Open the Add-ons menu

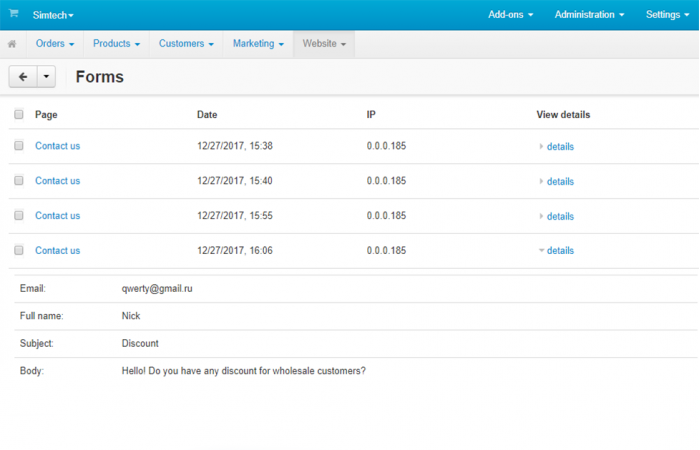point(510,15)
